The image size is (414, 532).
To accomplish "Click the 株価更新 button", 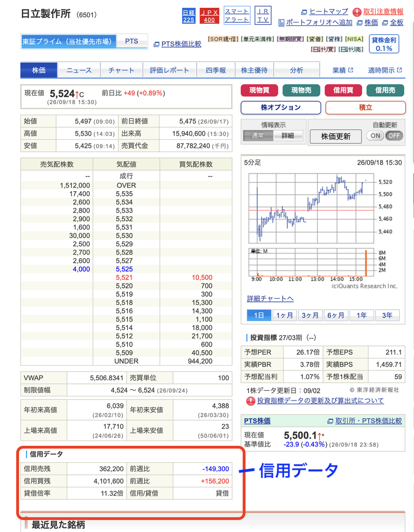I will click(x=336, y=137).
